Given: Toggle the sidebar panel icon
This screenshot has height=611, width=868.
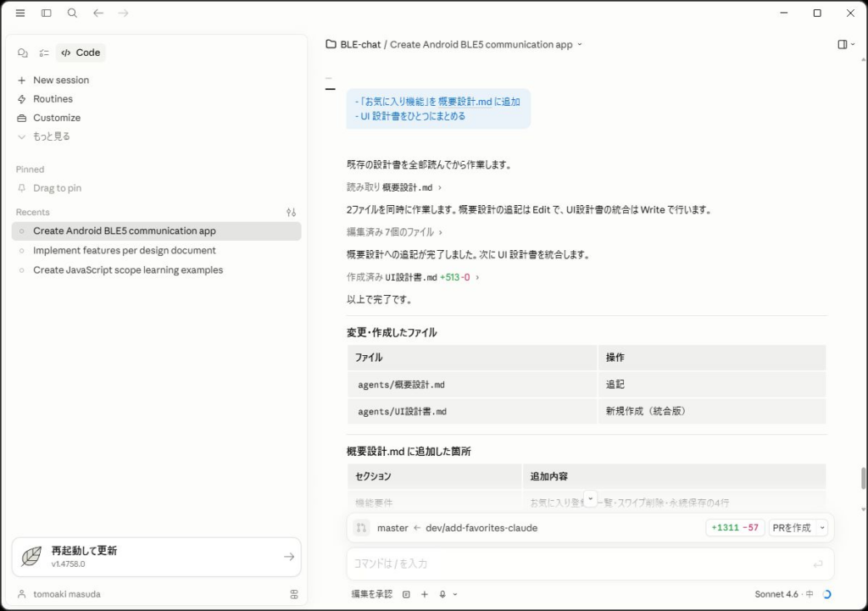Looking at the screenshot, I should 47,13.
